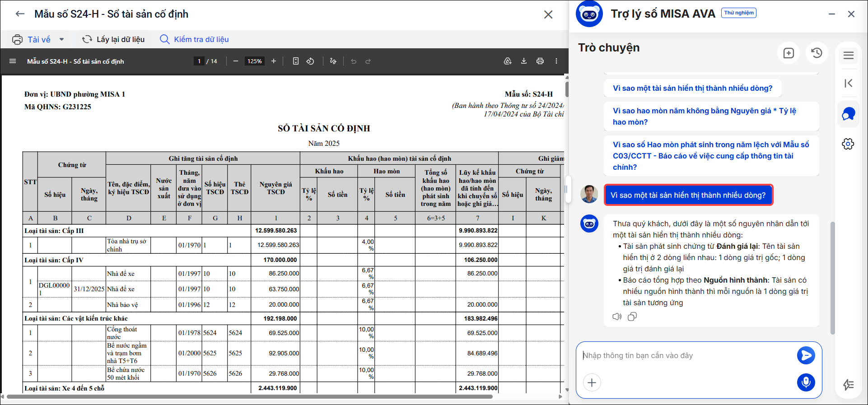Click the save to Drive icon
Screen dimensions: 868x405
pos(508,61)
